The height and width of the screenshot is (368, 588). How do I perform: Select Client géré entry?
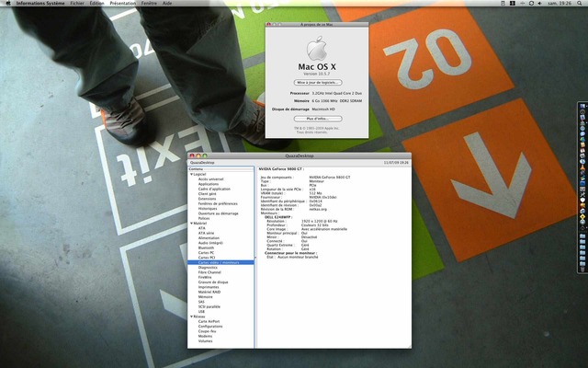click(207, 194)
